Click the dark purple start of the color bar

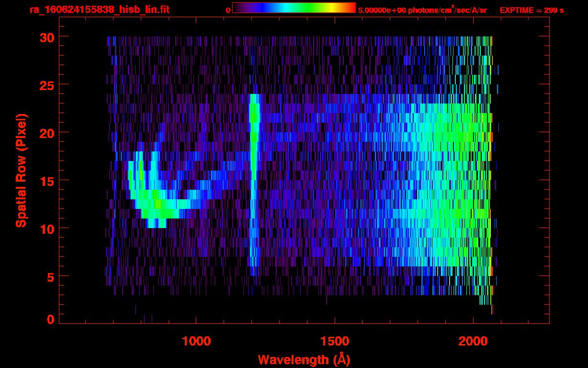click(x=238, y=8)
